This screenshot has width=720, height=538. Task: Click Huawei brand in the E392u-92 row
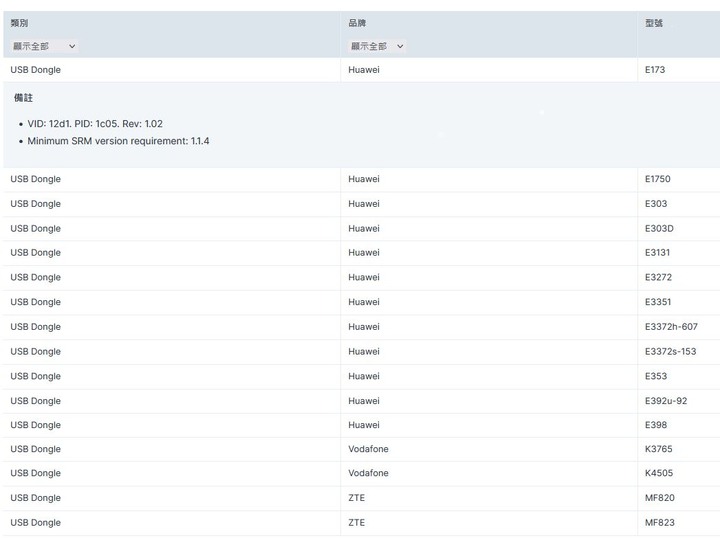tap(364, 401)
